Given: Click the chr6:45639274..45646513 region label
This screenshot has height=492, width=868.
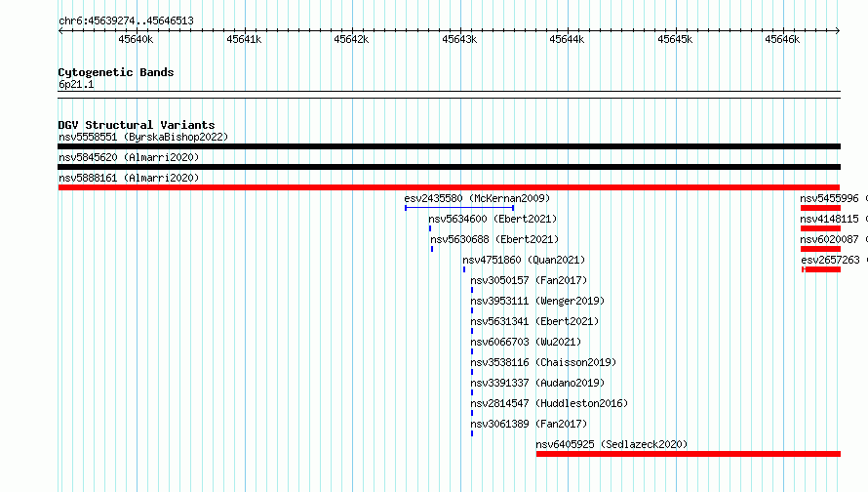Looking at the screenshot, I should coord(126,21).
